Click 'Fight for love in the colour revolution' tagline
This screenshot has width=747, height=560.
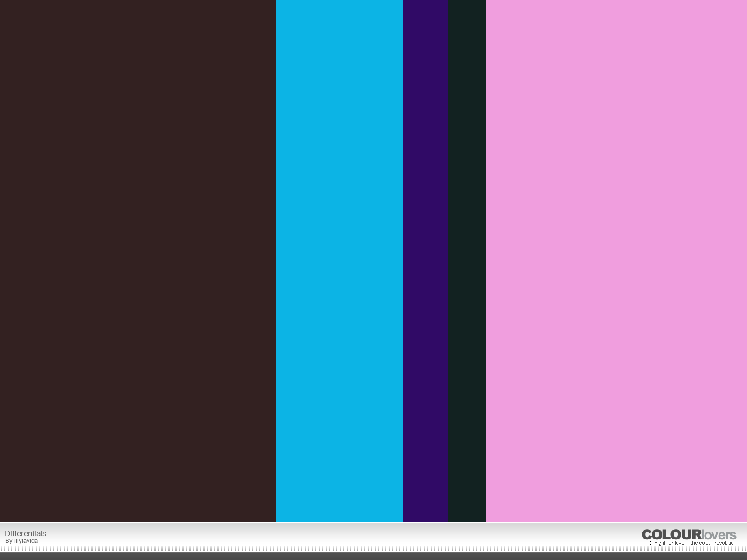click(695, 543)
